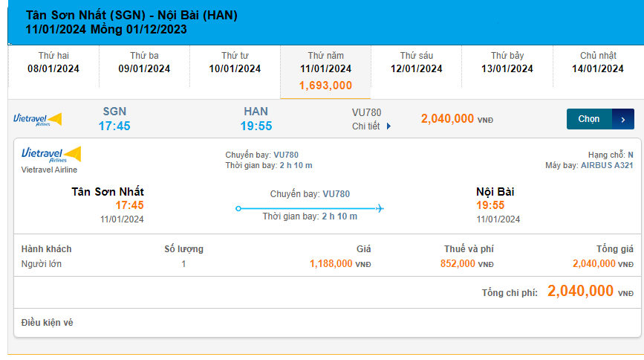The width and height of the screenshot is (644, 360).
Task: Click the 1,693,000 lowest price label
Action: [325, 86]
